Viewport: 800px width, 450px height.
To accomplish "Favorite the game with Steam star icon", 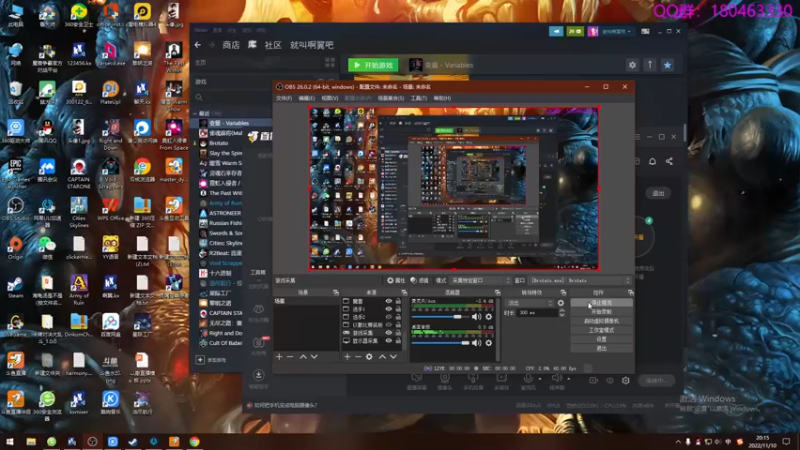I will click(x=667, y=65).
